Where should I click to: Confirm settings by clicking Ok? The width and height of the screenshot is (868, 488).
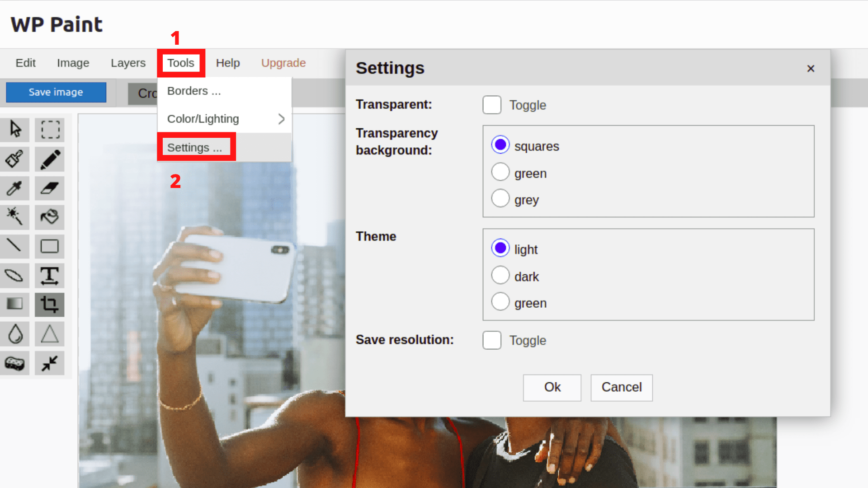(552, 387)
